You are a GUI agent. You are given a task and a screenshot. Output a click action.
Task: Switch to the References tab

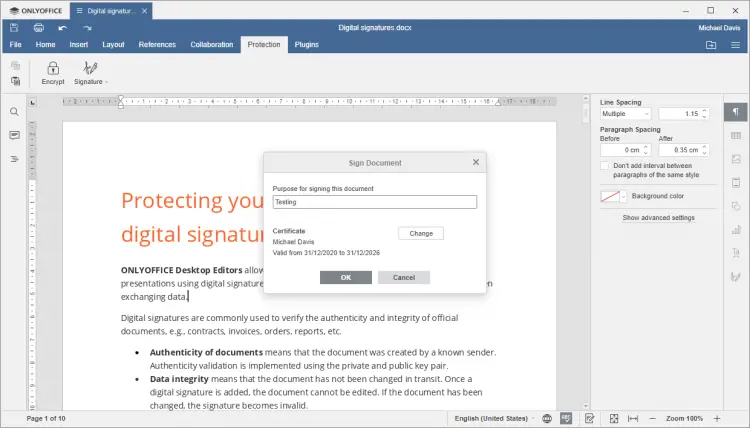point(157,44)
